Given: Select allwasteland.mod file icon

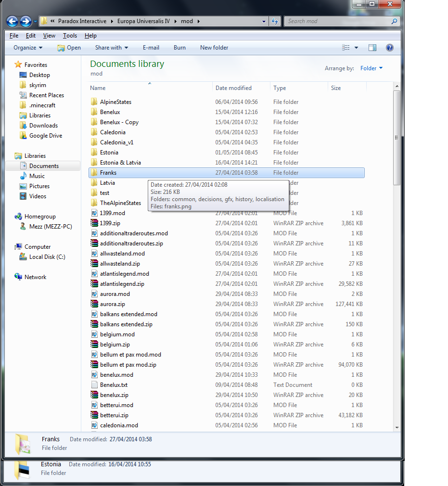Looking at the screenshot, I should tap(94, 254).
